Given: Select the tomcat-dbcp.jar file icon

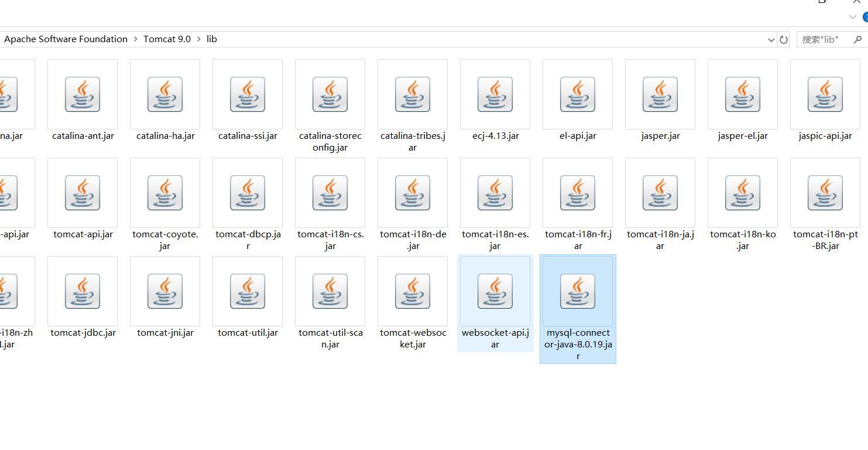Looking at the screenshot, I should pyautogui.click(x=248, y=192).
